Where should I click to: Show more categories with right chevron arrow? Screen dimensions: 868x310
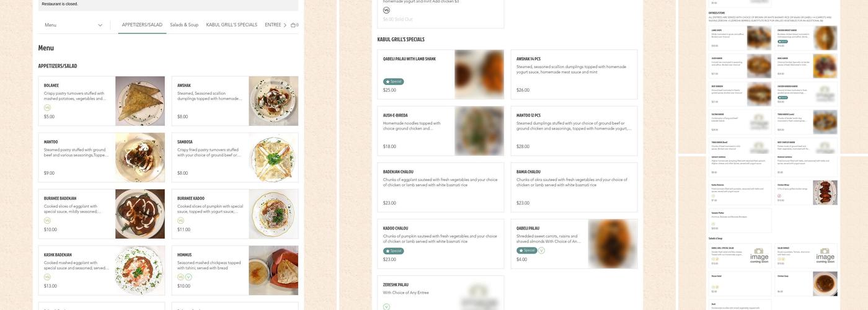point(285,25)
